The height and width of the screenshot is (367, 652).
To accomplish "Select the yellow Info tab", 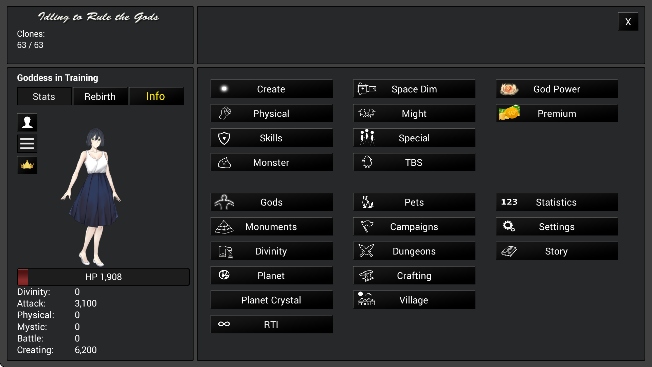I will click(x=156, y=96).
